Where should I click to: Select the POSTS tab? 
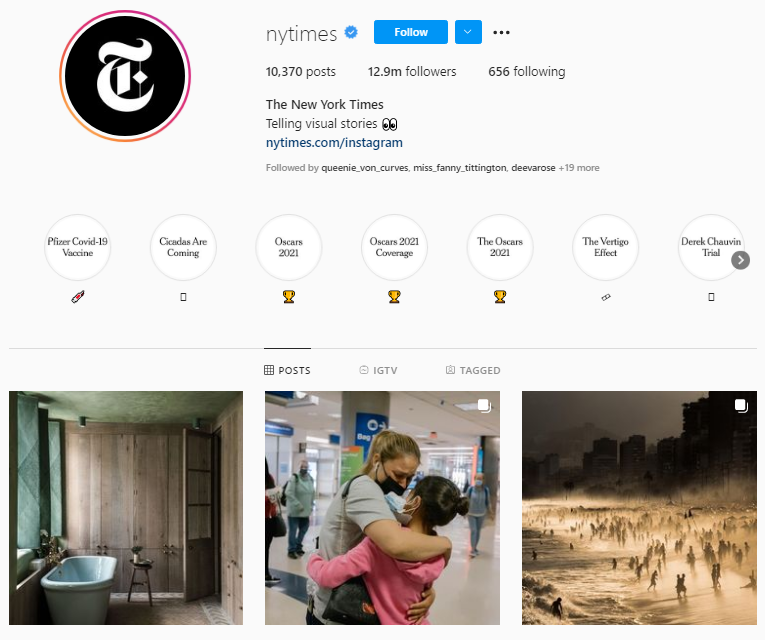click(x=287, y=370)
